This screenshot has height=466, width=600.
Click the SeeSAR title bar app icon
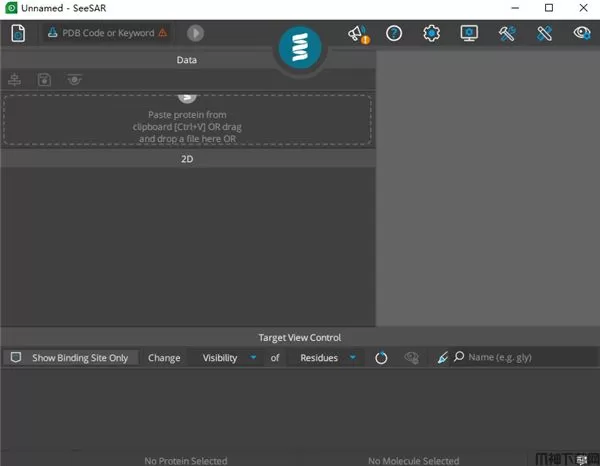pos(11,8)
